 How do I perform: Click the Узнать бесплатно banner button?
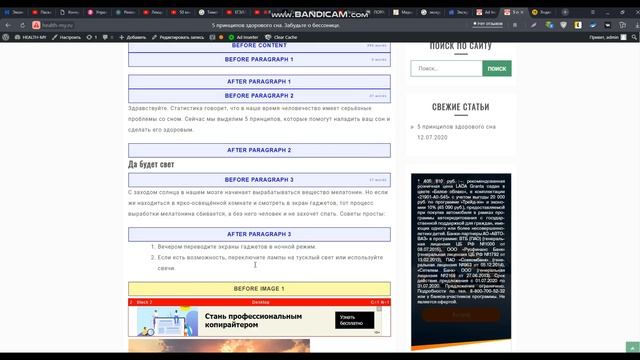(x=354, y=320)
